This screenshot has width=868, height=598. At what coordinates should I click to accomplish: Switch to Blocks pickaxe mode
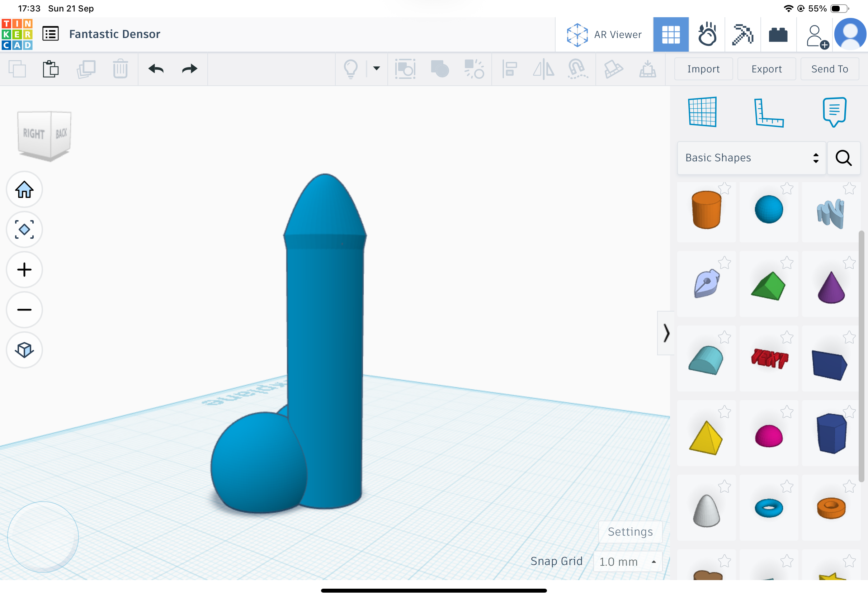[742, 34]
